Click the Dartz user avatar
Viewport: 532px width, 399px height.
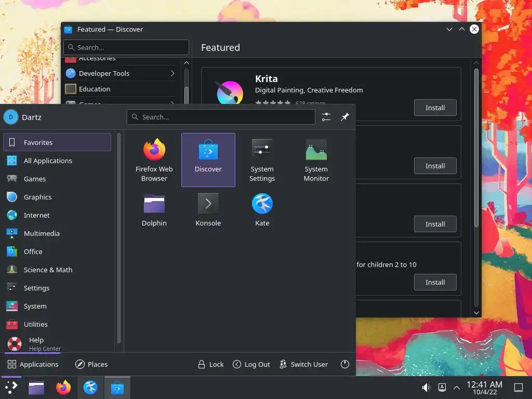click(x=11, y=117)
